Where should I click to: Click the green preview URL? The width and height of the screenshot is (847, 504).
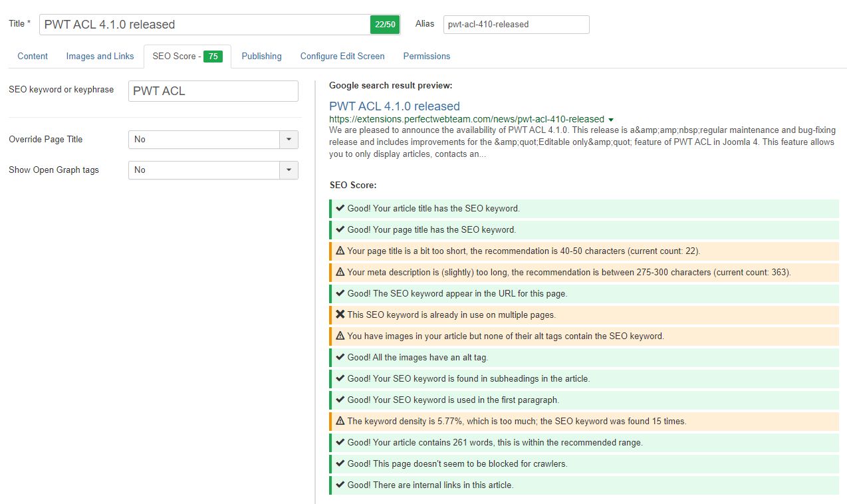pos(467,119)
